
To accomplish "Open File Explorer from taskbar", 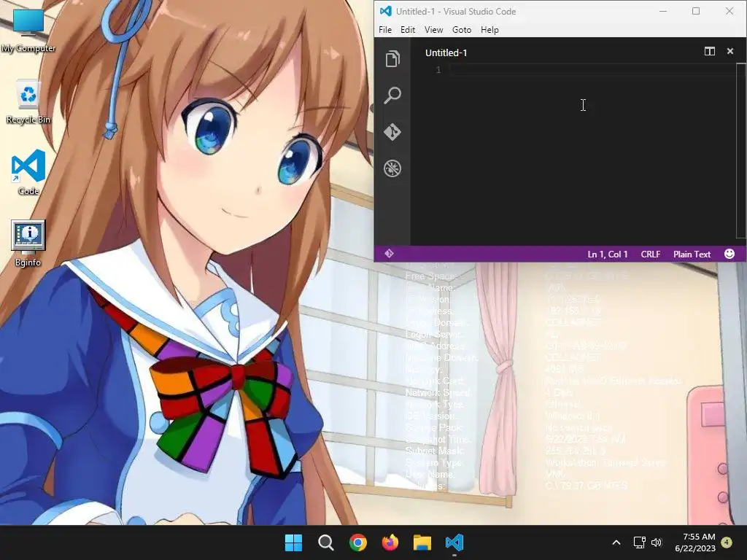I will (422, 542).
